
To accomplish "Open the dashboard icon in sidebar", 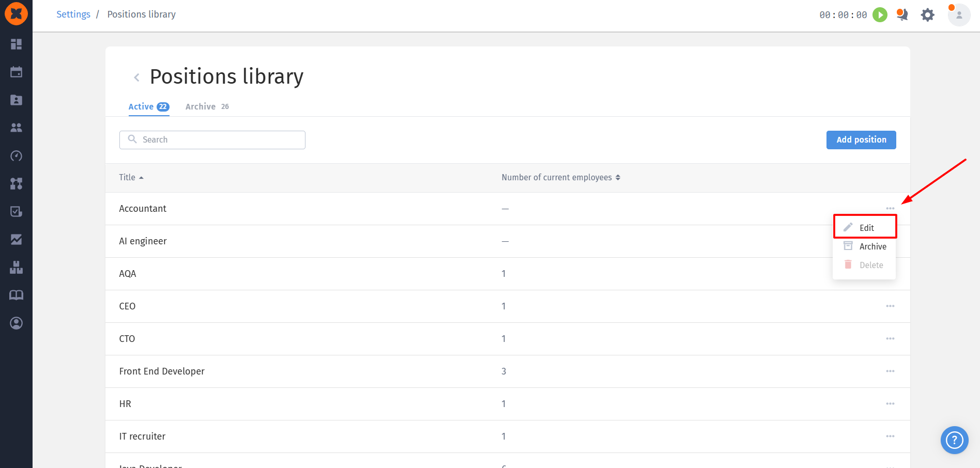I will (16, 44).
